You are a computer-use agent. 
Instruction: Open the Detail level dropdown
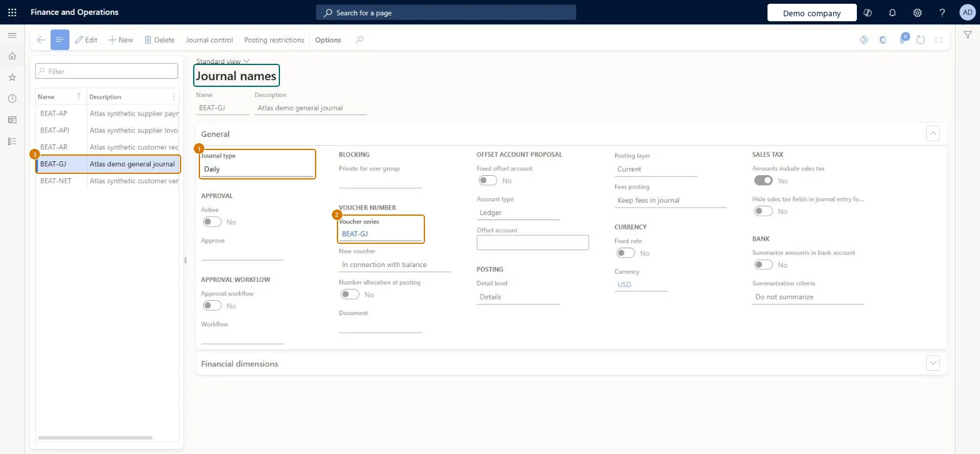(x=518, y=297)
